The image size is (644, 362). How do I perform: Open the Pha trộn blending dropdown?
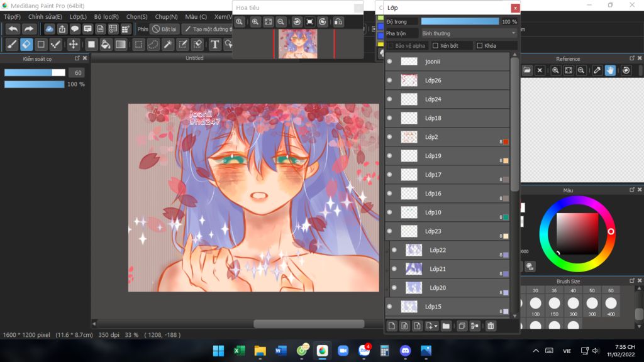point(469,33)
